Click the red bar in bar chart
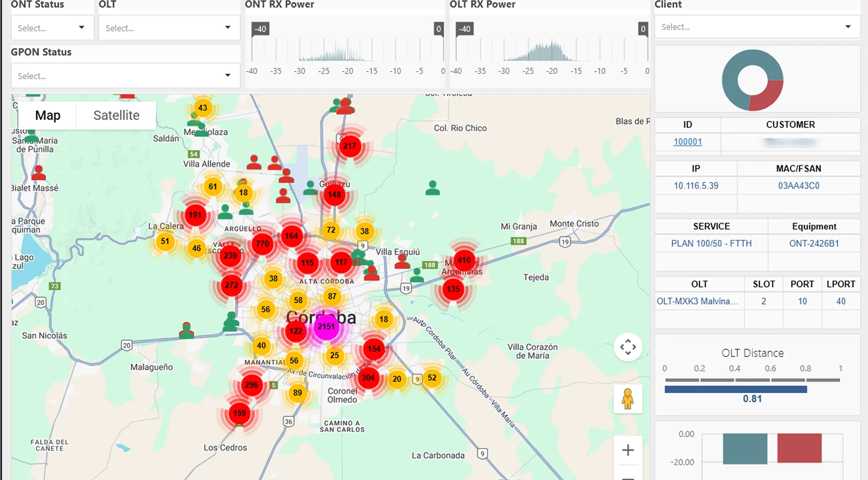Screen dimensions: 868x480 799,449
